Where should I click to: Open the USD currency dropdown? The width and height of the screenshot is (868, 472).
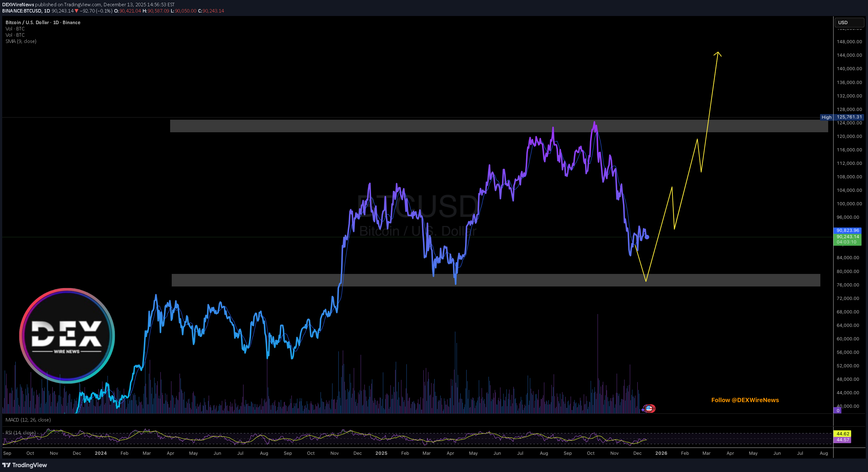[x=849, y=23]
